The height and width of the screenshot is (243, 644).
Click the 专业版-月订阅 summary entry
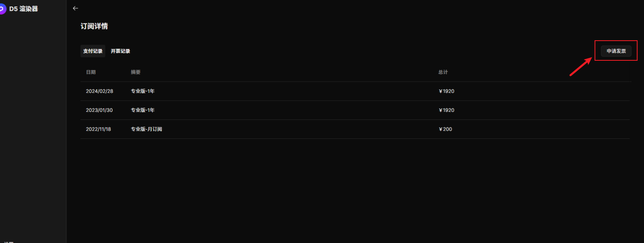[146, 129]
